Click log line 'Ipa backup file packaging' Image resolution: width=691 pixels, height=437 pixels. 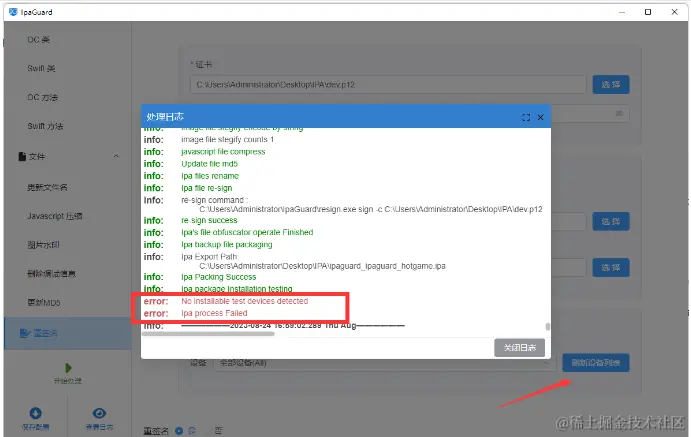click(227, 244)
